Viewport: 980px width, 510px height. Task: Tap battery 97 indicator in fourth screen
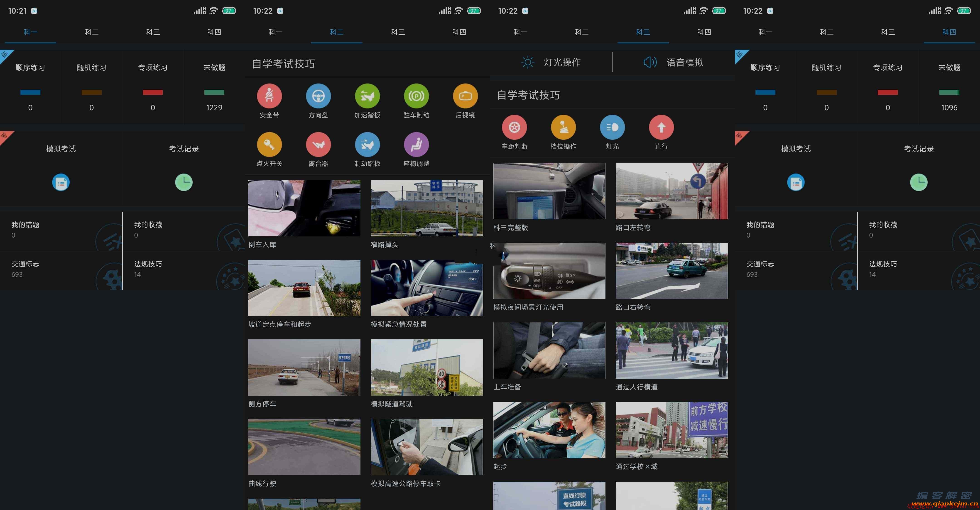(964, 11)
